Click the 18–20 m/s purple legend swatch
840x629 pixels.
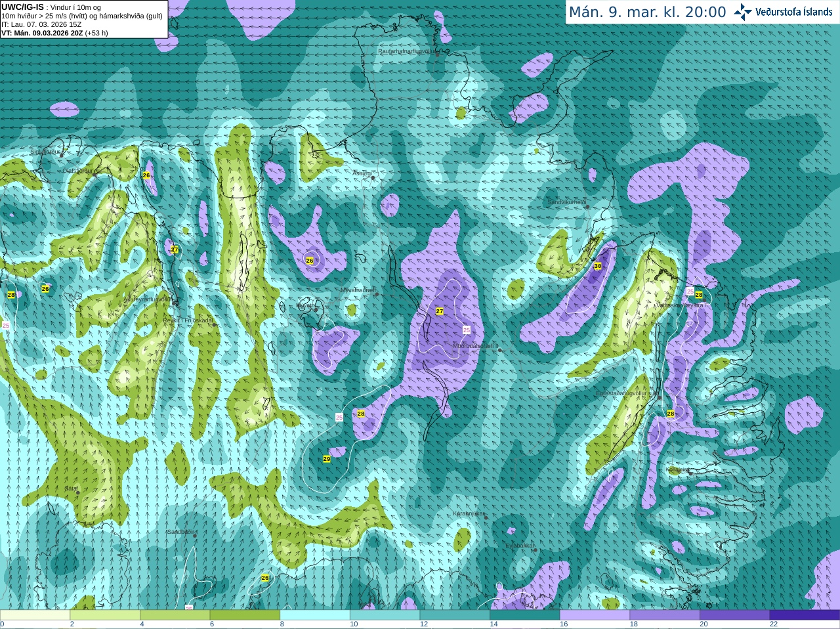665,615
